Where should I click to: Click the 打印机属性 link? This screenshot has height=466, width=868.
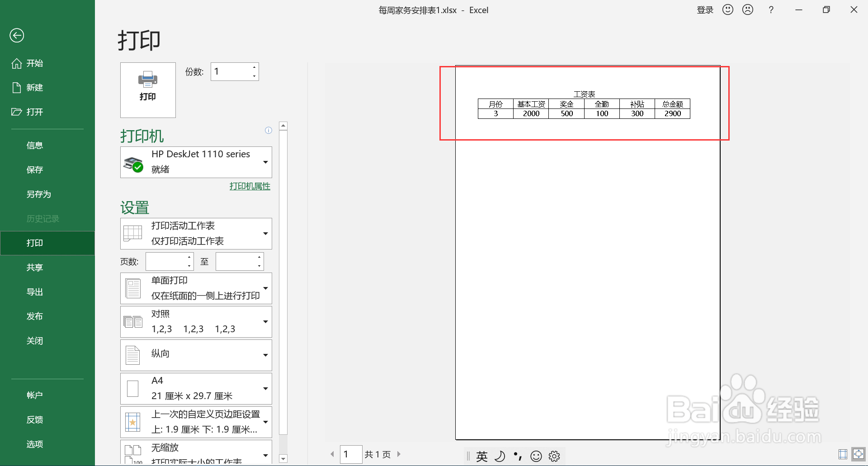(x=250, y=186)
